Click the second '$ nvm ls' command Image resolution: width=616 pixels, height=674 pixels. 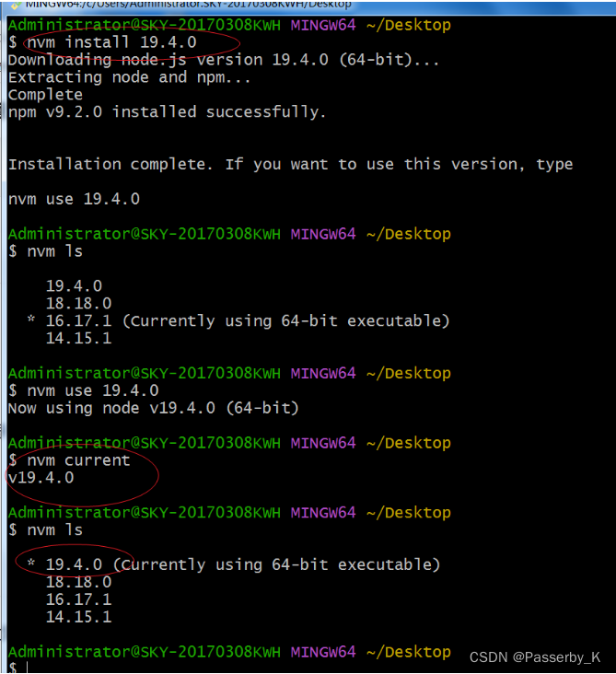[x=45, y=530]
